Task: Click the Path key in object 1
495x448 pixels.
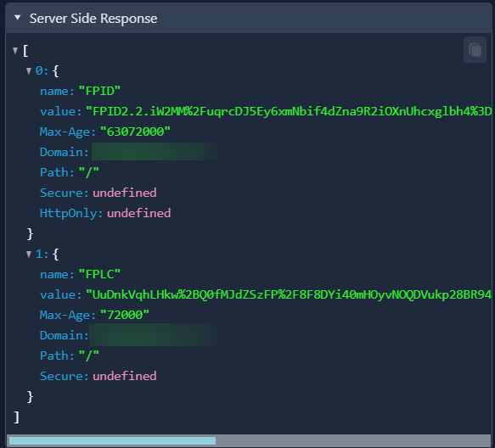Action: pyautogui.click(x=57, y=356)
